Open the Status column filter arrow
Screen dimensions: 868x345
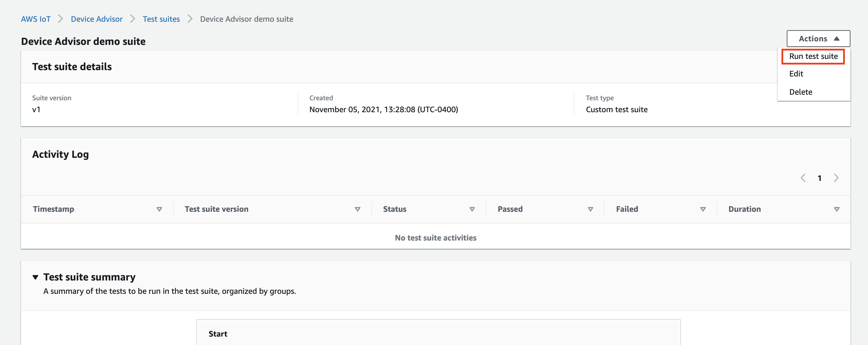click(x=472, y=209)
